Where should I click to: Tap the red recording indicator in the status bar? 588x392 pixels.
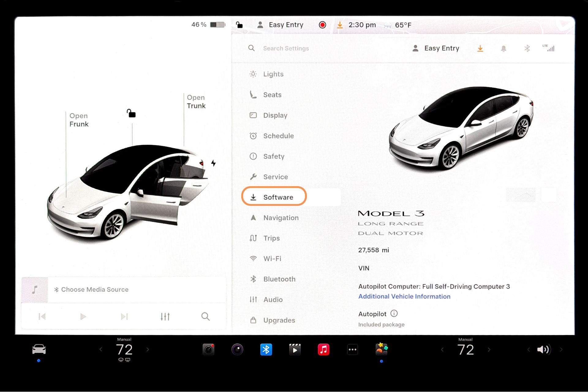tap(322, 25)
